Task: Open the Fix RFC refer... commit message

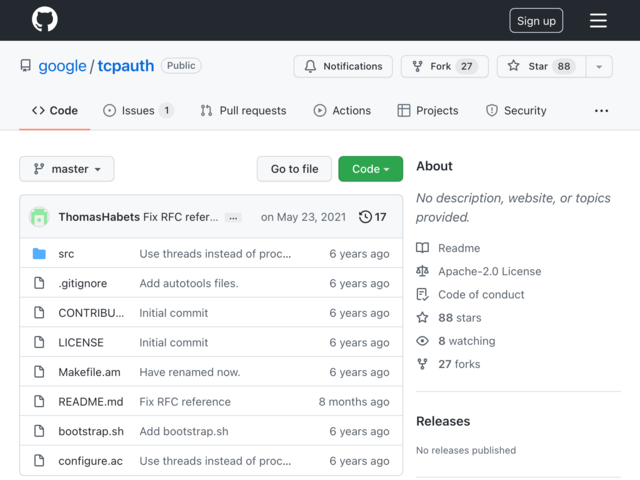Action: click(x=180, y=217)
